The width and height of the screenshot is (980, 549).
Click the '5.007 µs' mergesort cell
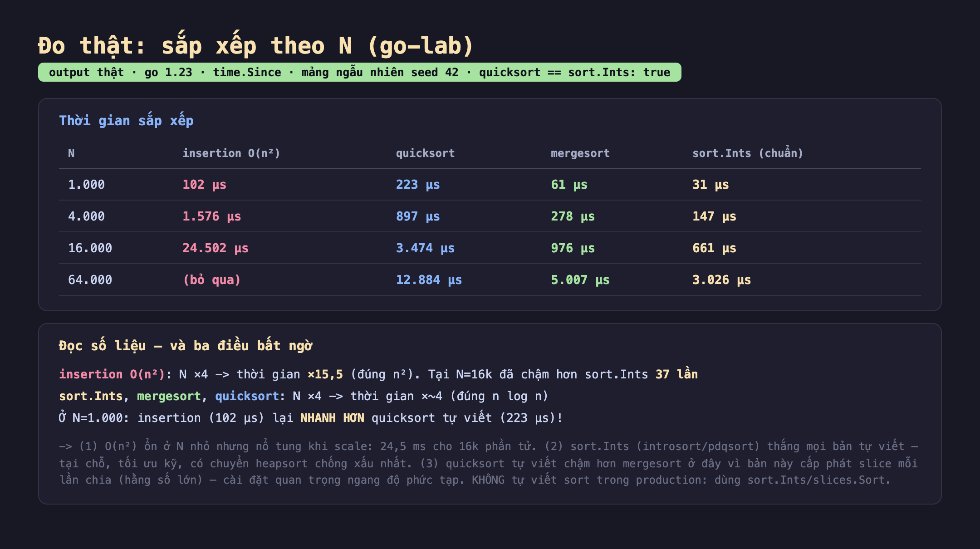[580, 280]
